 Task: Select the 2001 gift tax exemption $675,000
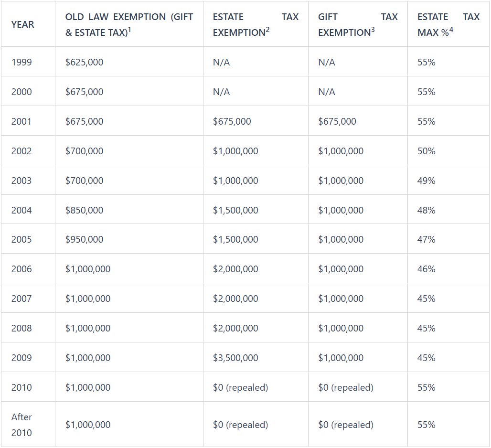pos(337,121)
